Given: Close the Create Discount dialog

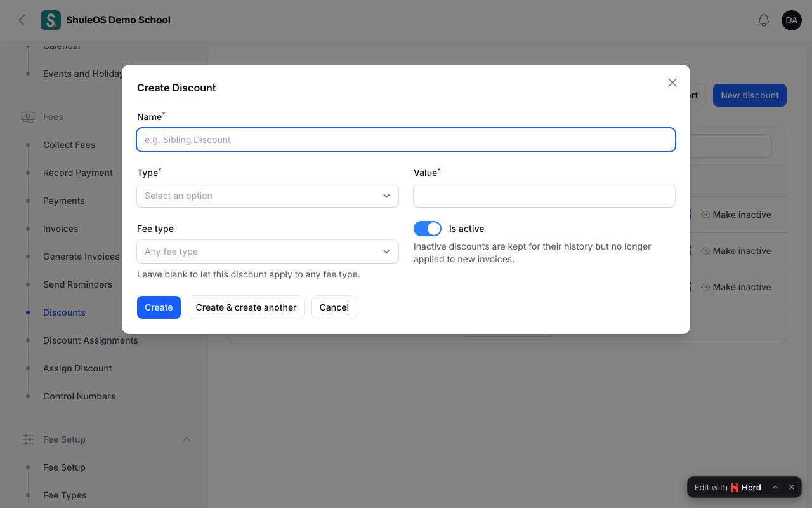Looking at the screenshot, I should click(x=672, y=83).
